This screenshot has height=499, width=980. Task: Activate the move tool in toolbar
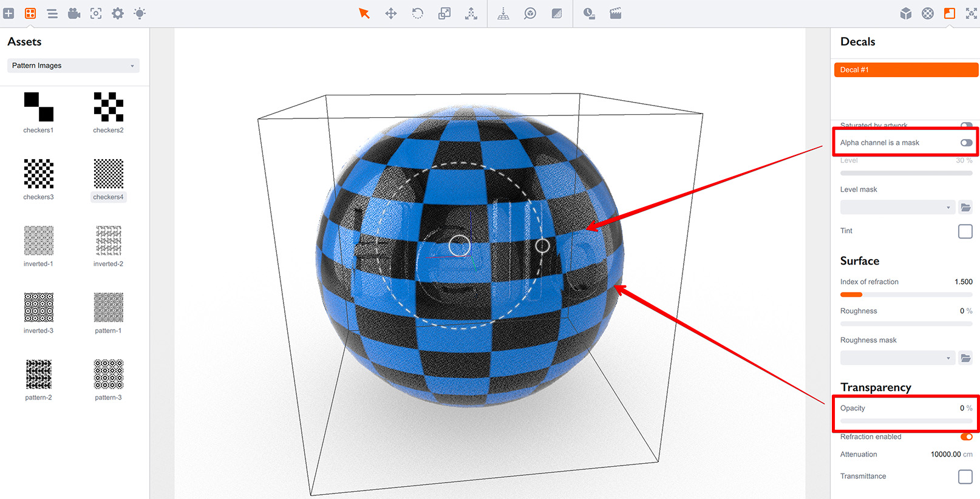tap(391, 13)
